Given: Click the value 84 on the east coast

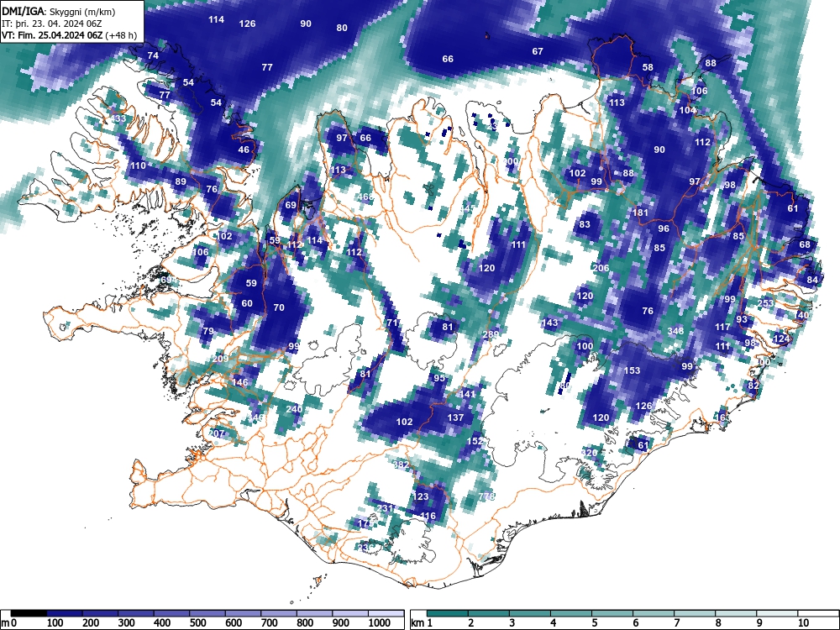Looking at the screenshot, I should tap(812, 280).
